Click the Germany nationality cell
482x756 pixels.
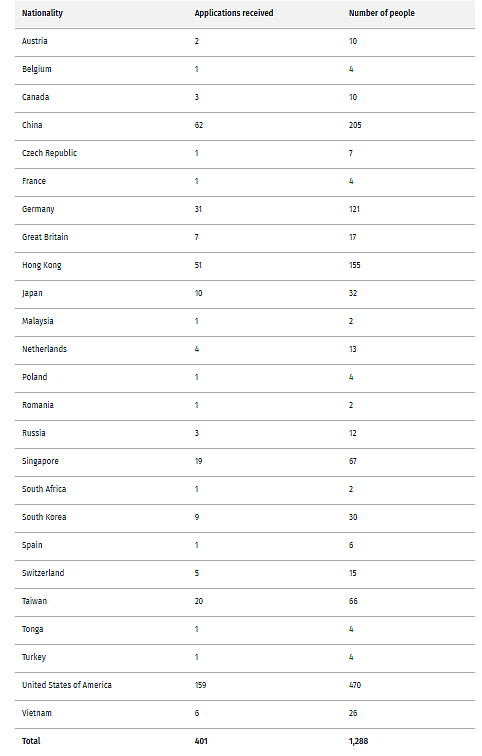38,209
